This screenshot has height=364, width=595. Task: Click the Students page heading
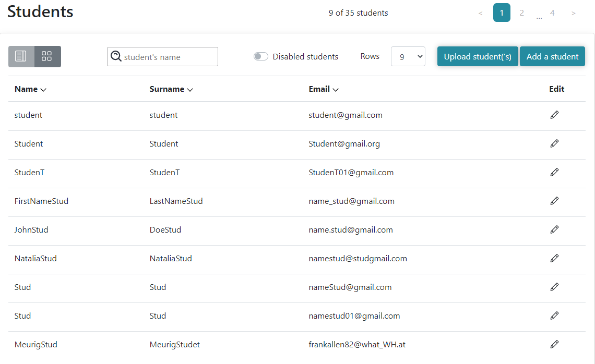pos(40,12)
